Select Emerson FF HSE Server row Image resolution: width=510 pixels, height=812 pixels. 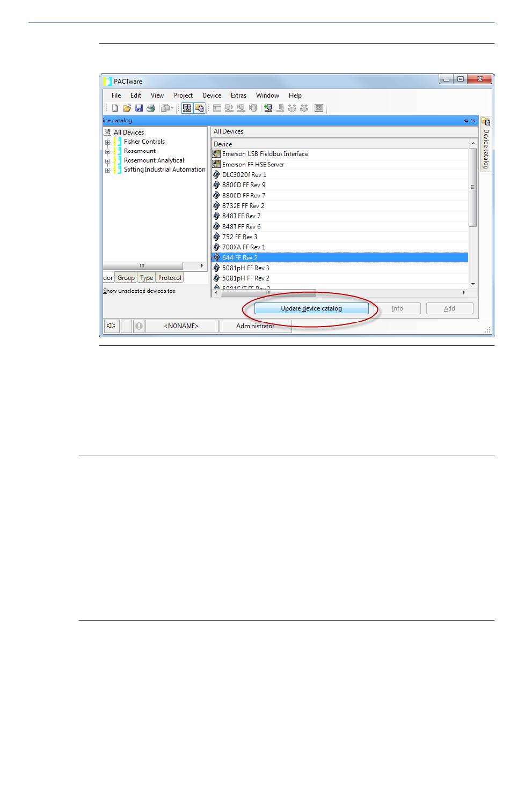340,164
